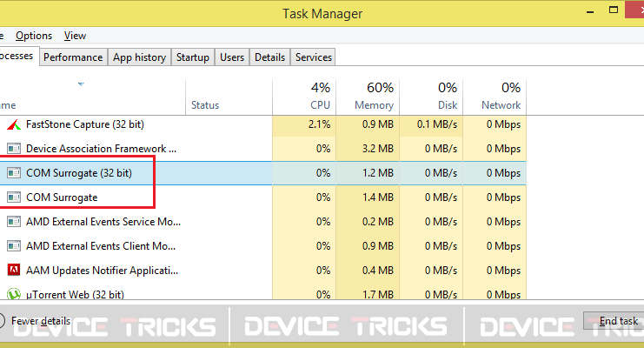The image size is (644, 348).
Task: Open the Services tab
Action: click(314, 57)
